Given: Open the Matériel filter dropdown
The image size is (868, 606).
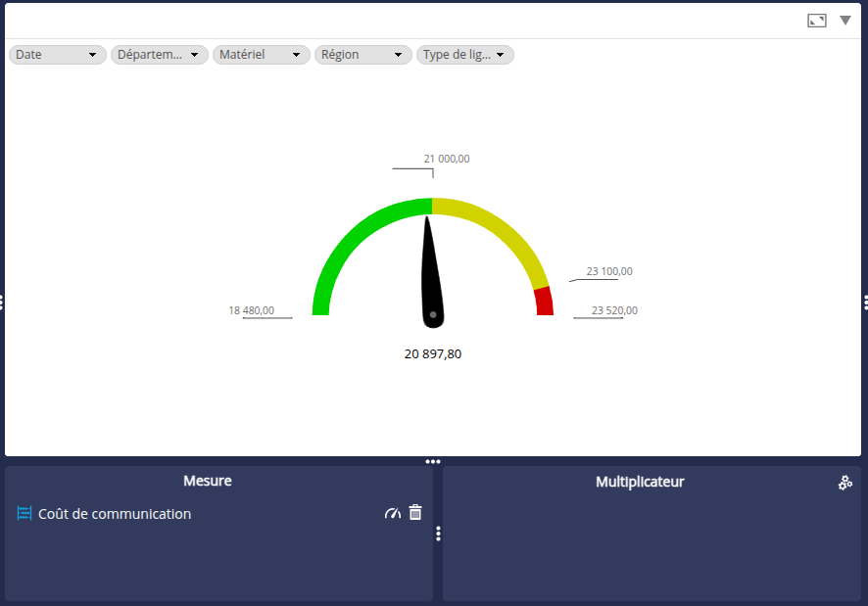Looking at the screenshot, I should [262, 55].
